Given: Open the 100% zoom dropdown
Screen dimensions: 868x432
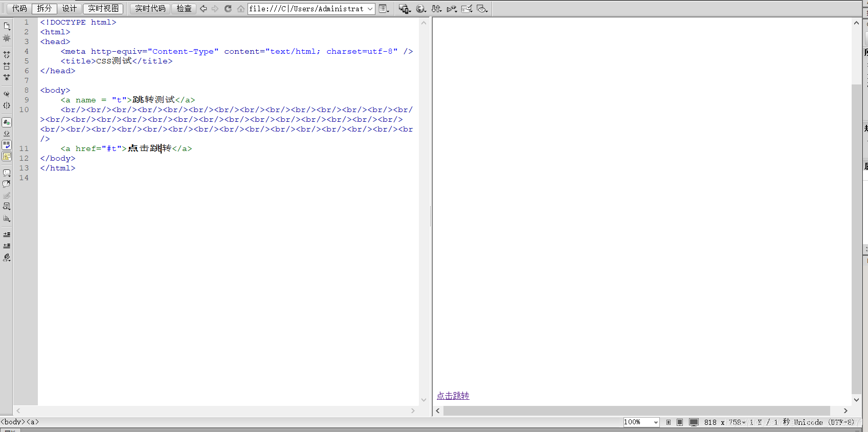Looking at the screenshot, I should click(x=641, y=422).
